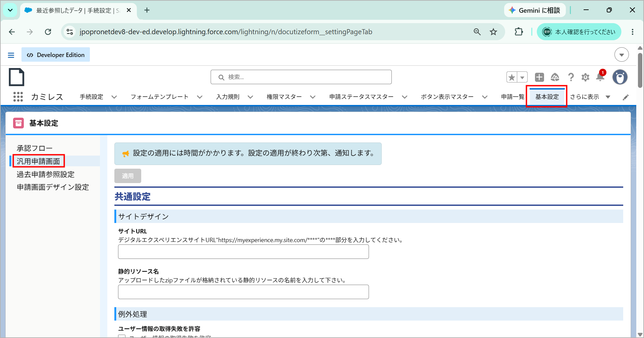
Task: Expand favorites list dropdown arrow
Action: point(522,77)
